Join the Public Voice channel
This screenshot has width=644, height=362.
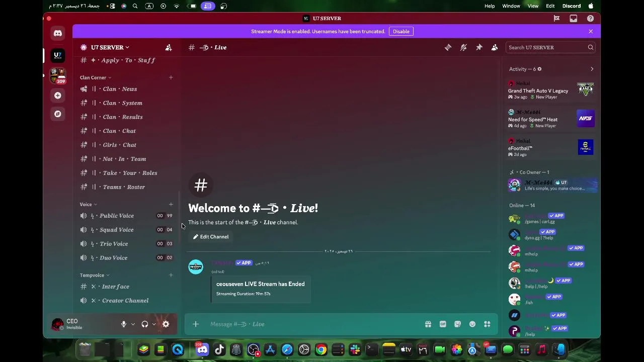click(x=126, y=216)
